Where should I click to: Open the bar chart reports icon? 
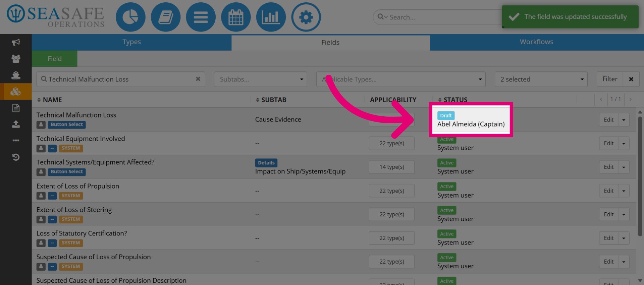(x=271, y=17)
